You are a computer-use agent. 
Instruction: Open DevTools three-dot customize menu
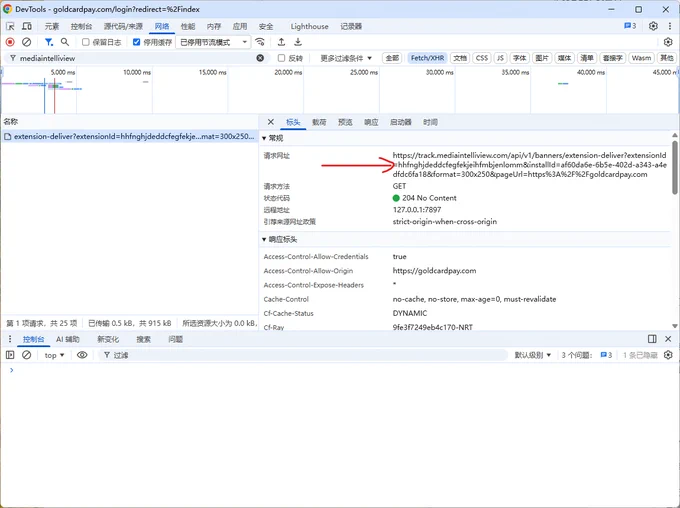[x=670, y=26]
